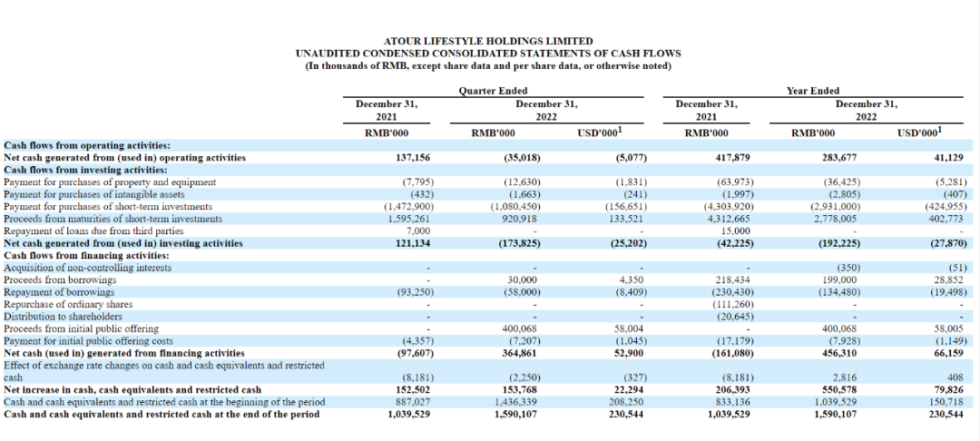Click the borrowings proceeds value 199,000

click(x=841, y=279)
